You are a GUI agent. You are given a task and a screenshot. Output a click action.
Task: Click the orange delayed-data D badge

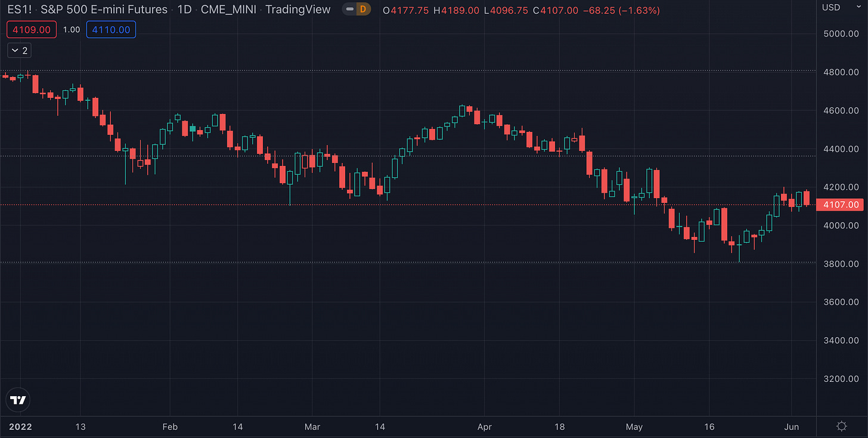coord(364,10)
